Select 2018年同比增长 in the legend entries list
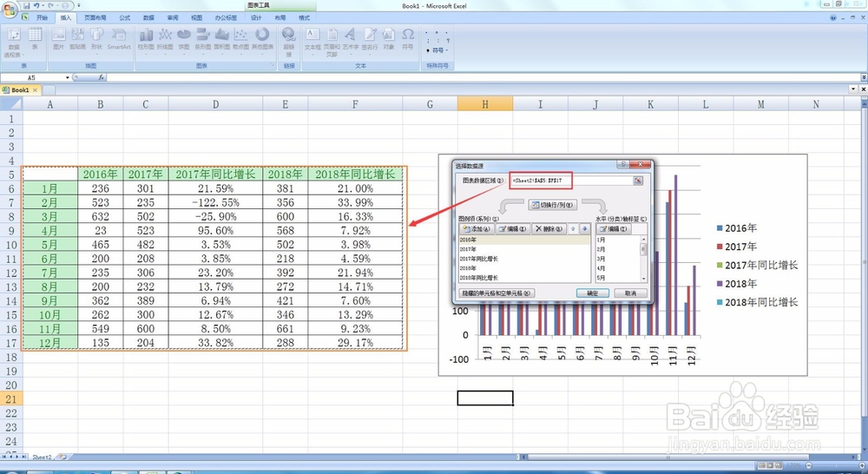Image resolution: width=868 pixels, height=474 pixels. 524,278
